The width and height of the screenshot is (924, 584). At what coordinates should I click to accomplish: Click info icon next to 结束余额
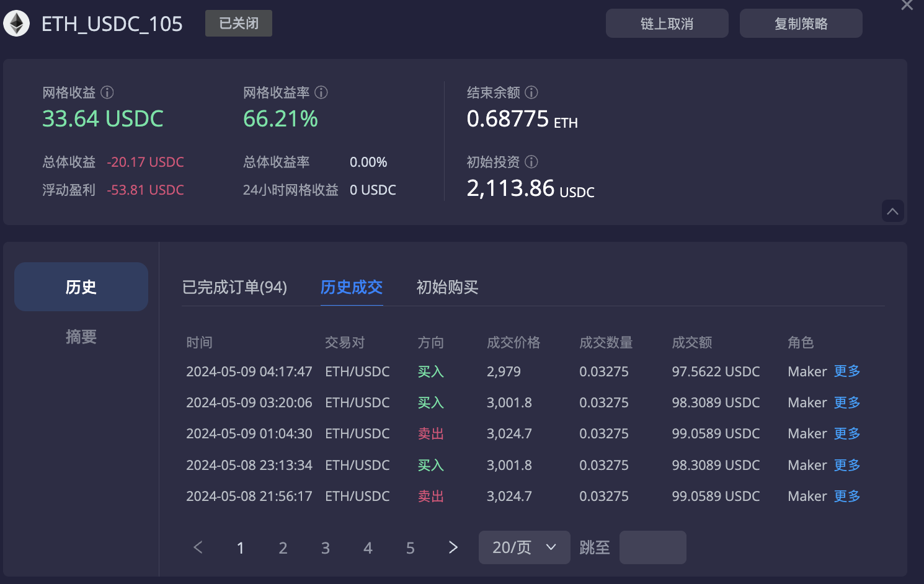click(x=531, y=92)
